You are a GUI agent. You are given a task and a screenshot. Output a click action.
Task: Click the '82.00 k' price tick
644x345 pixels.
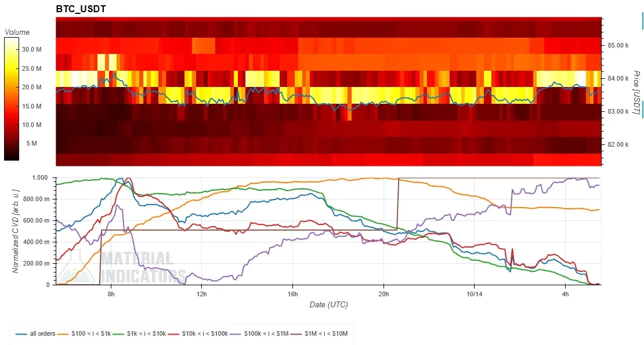[x=618, y=144]
